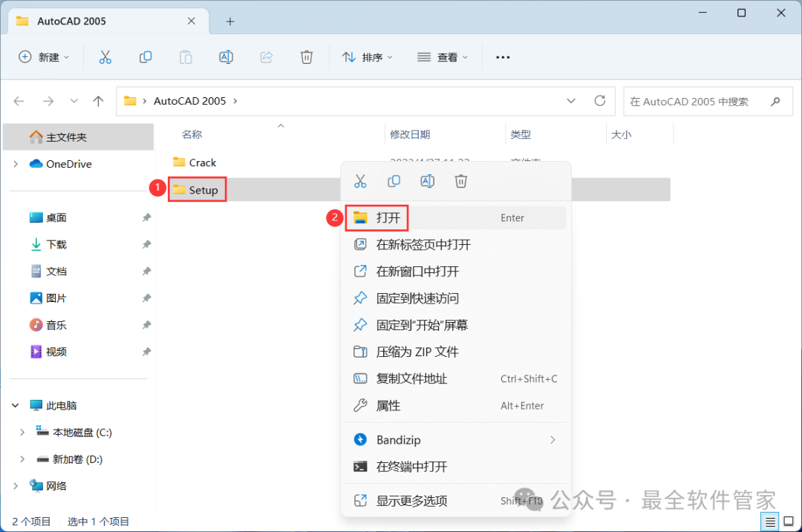802x532 pixels.
Task: Collapse the 此电脑 tree node
Action: point(16,406)
